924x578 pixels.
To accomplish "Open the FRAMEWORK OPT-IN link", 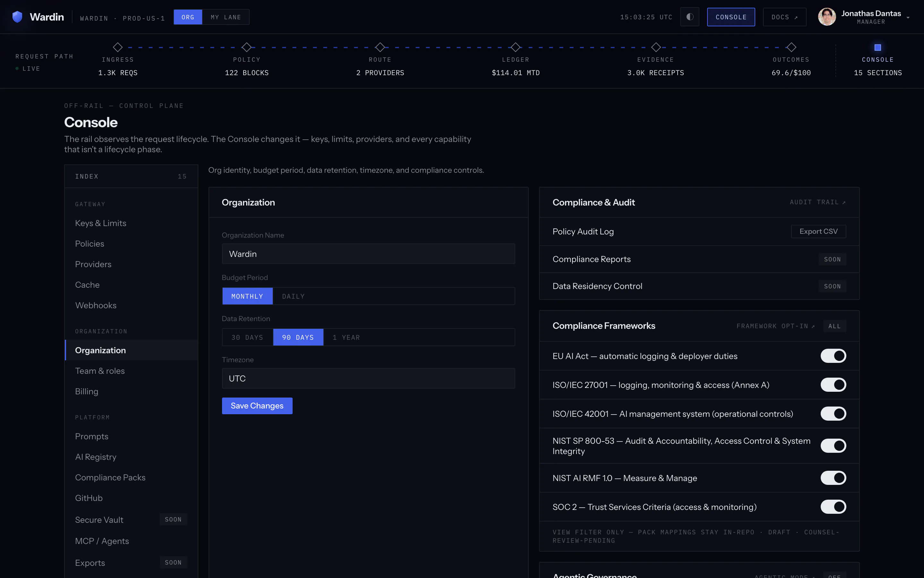I will tap(775, 326).
